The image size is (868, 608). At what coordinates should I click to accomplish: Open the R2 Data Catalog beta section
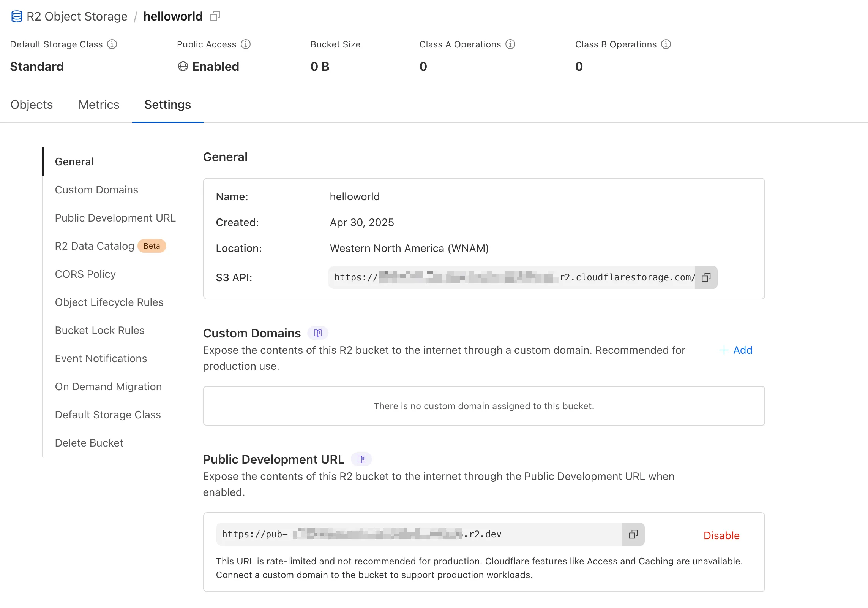(x=94, y=246)
